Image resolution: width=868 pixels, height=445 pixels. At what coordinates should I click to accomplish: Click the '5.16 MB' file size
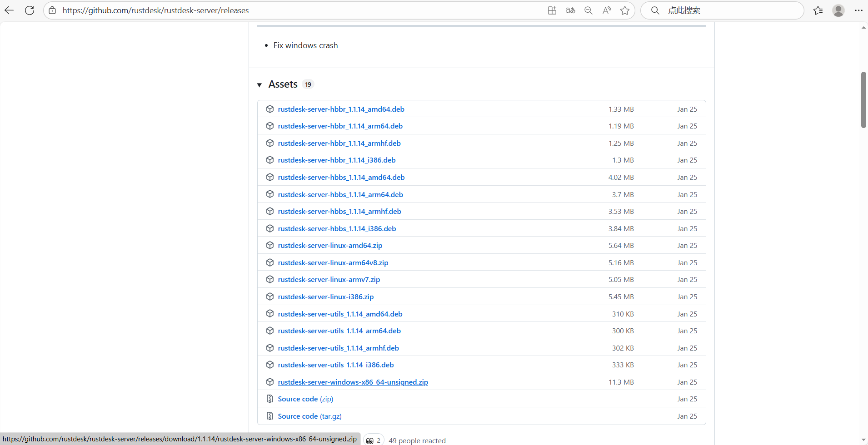(621, 262)
